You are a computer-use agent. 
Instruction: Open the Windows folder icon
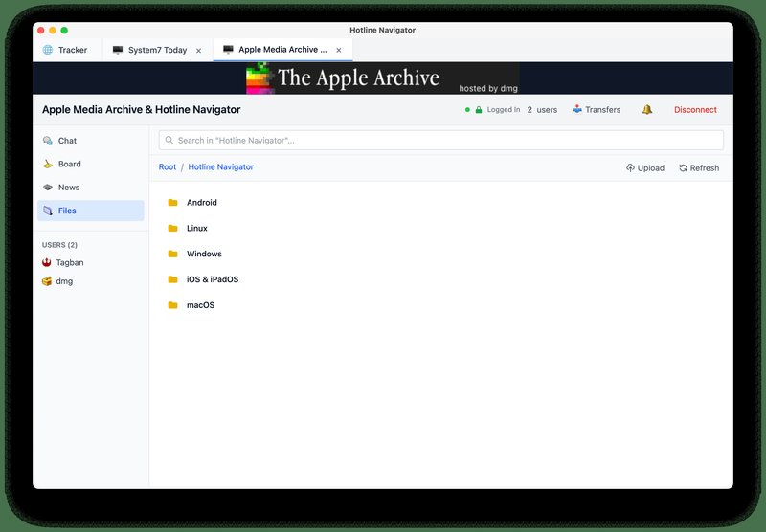point(172,254)
